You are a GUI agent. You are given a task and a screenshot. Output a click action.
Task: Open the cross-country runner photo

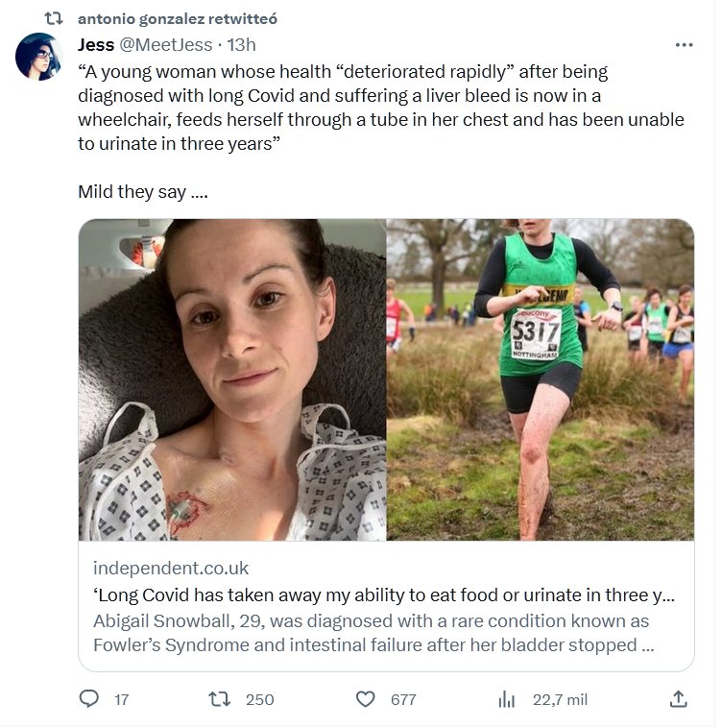tap(540, 379)
